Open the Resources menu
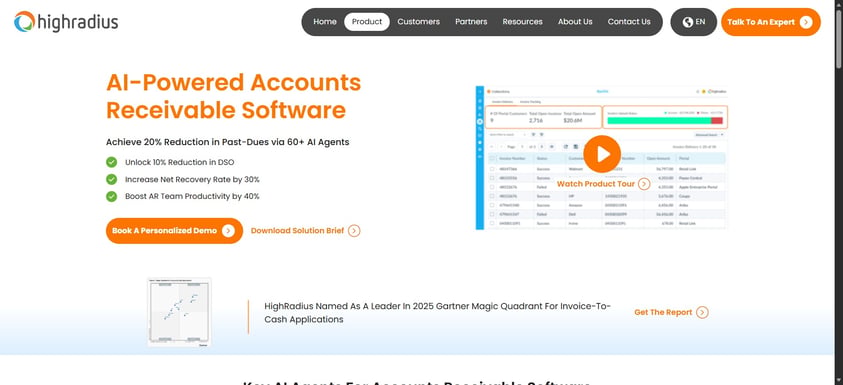 coord(522,22)
